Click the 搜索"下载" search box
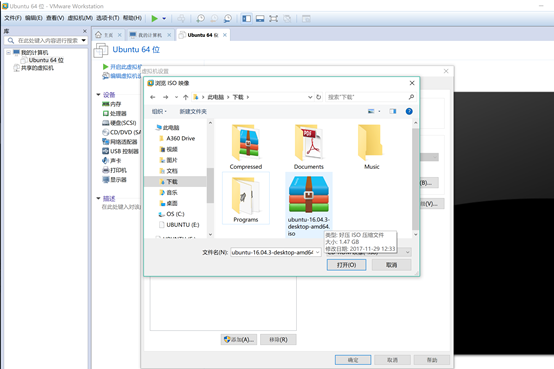 tap(370, 97)
